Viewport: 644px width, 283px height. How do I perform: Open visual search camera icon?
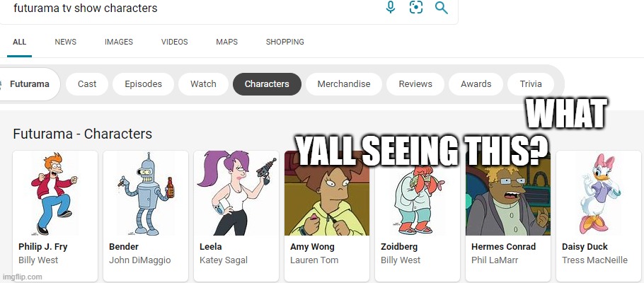416,7
